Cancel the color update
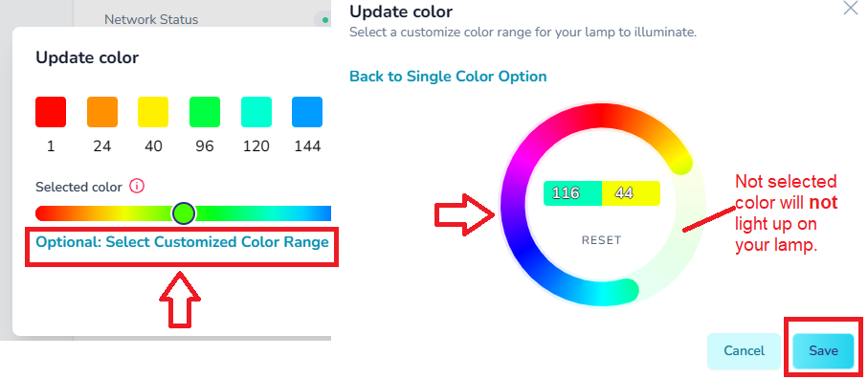 click(x=744, y=350)
